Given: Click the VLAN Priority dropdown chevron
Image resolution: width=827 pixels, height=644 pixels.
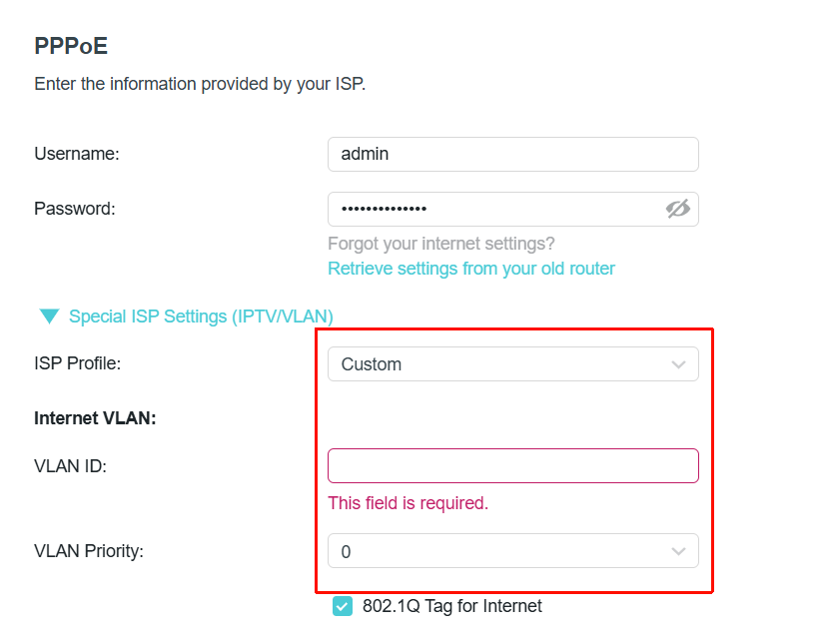Looking at the screenshot, I should point(678,550).
